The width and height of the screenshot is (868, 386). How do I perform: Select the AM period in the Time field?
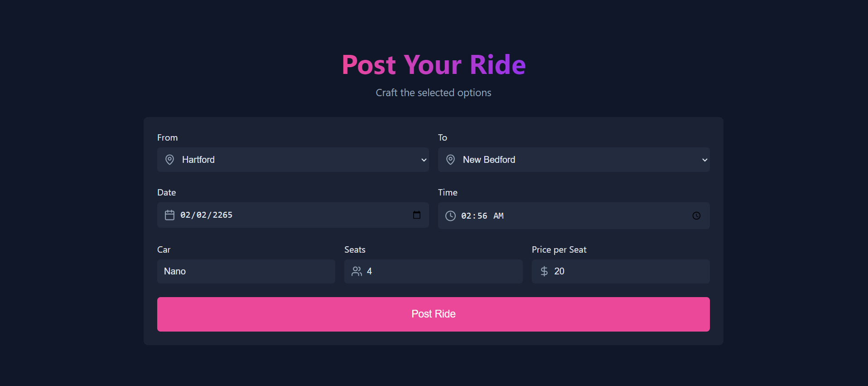498,216
